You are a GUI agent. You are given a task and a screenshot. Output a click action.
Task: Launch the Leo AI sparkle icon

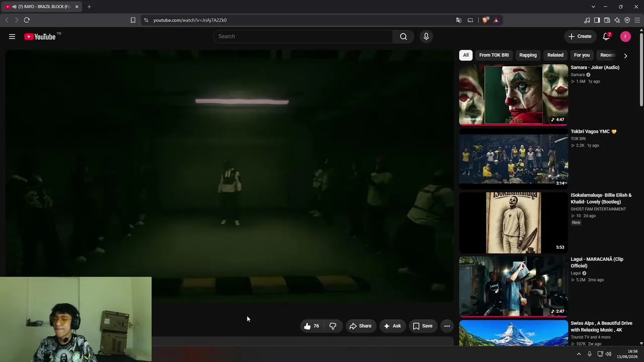pyautogui.click(x=617, y=20)
